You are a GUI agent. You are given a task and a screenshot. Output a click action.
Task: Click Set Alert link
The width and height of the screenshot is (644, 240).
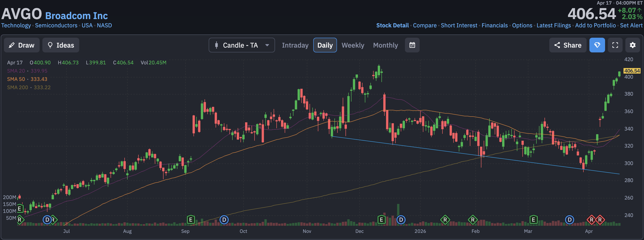[x=631, y=26]
